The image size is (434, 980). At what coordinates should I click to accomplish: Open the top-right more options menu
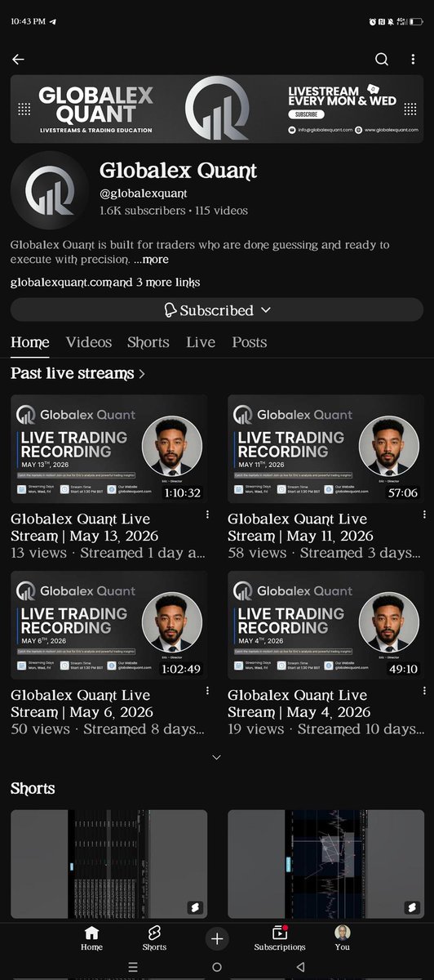pos(414,59)
